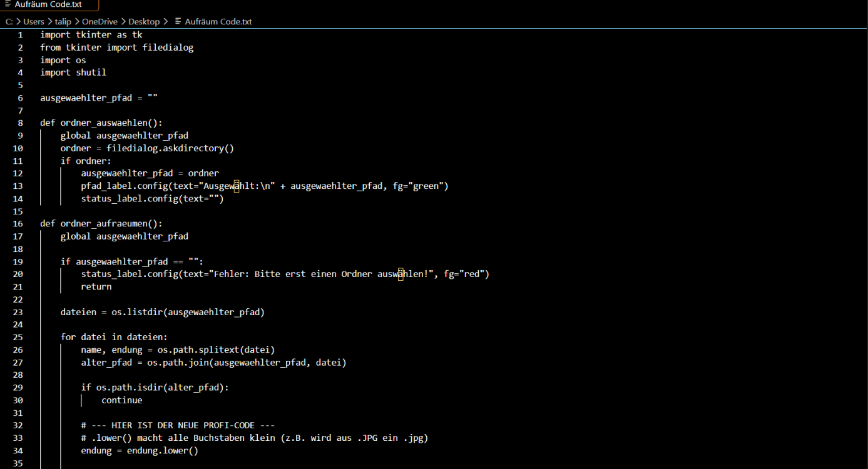Click the comment "HIER IST DER NEUE PROFI-CODE"
The image size is (868, 469).
(x=178, y=425)
